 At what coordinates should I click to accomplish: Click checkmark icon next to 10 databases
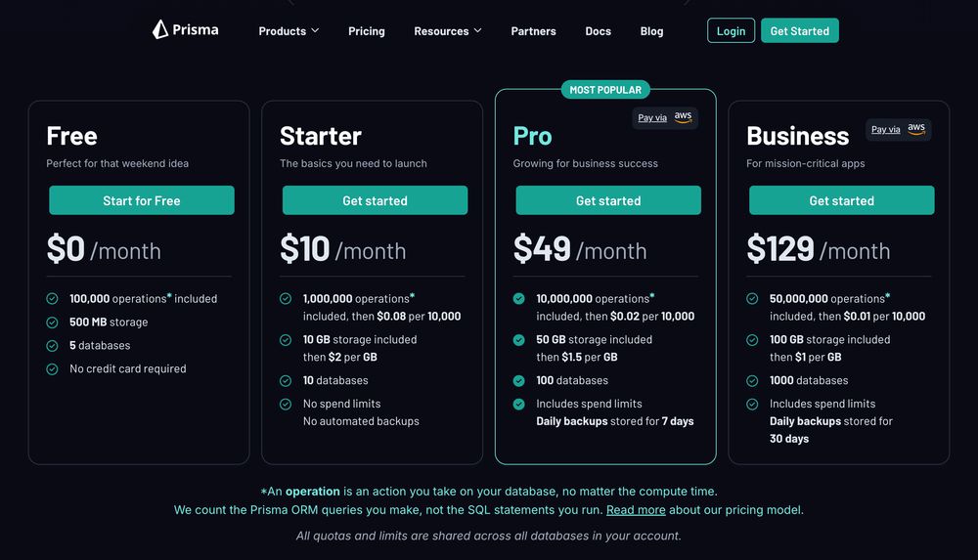(286, 381)
